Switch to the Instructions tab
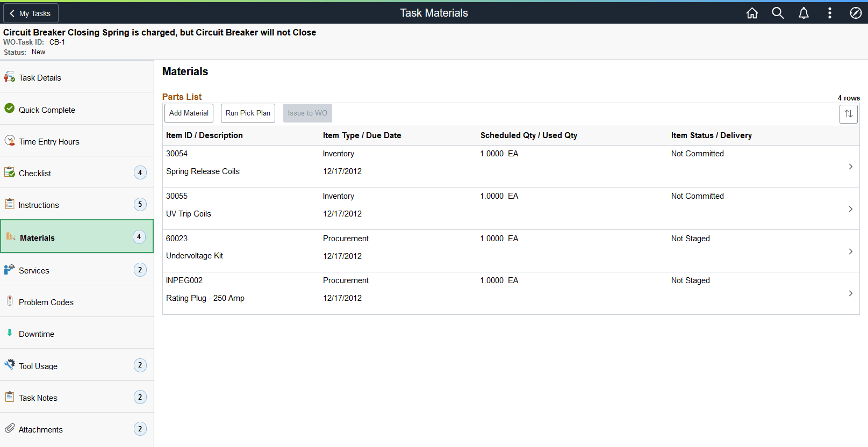 [77, 204]
